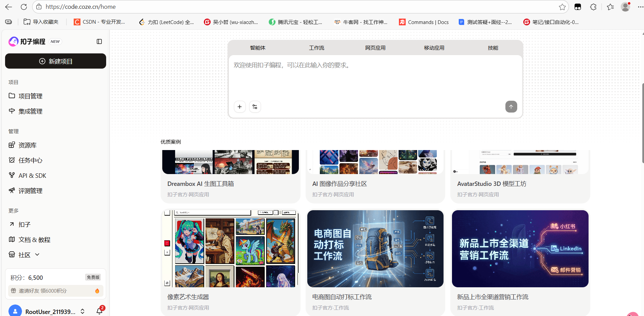Click the RootUser avatar
This screenshot has height=316, width=644.
[x=15, y=311]
